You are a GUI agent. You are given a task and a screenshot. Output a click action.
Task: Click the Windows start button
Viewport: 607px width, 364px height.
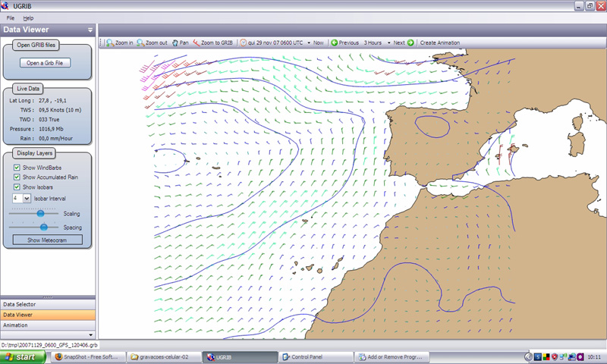(x=23, y=356)
